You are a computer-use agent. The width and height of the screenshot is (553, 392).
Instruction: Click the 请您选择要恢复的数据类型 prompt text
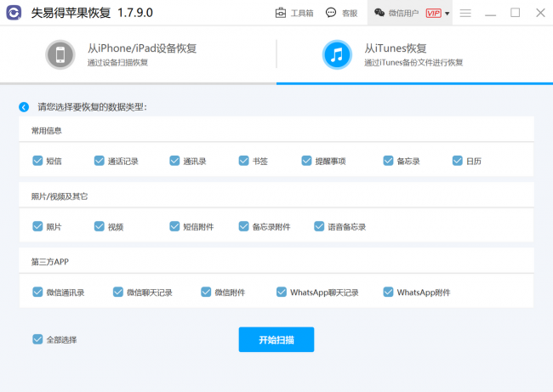[93, 107]
